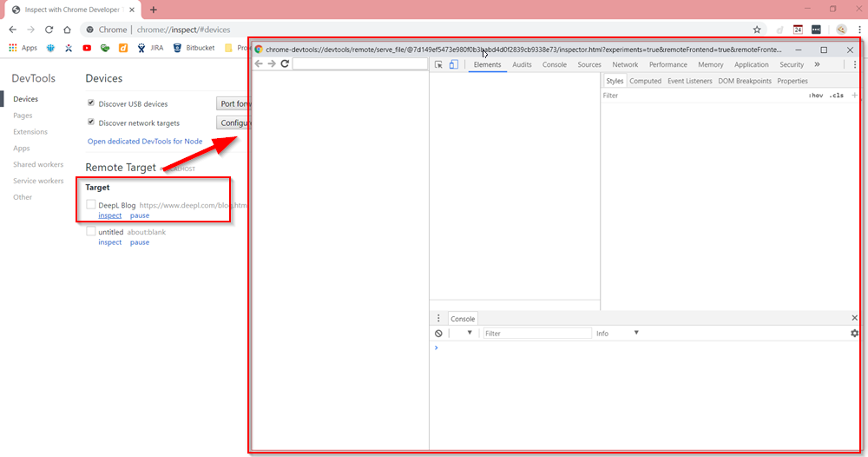This screenshot has width=868, height=457.
Task: Open the Chrome profile avatar
Action: coord(841,30)
